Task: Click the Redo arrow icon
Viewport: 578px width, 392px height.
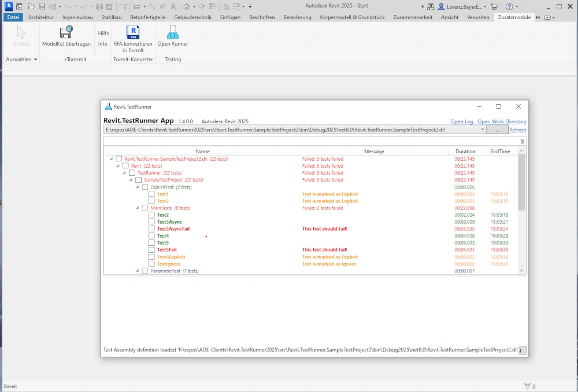Action: (84, 6)
